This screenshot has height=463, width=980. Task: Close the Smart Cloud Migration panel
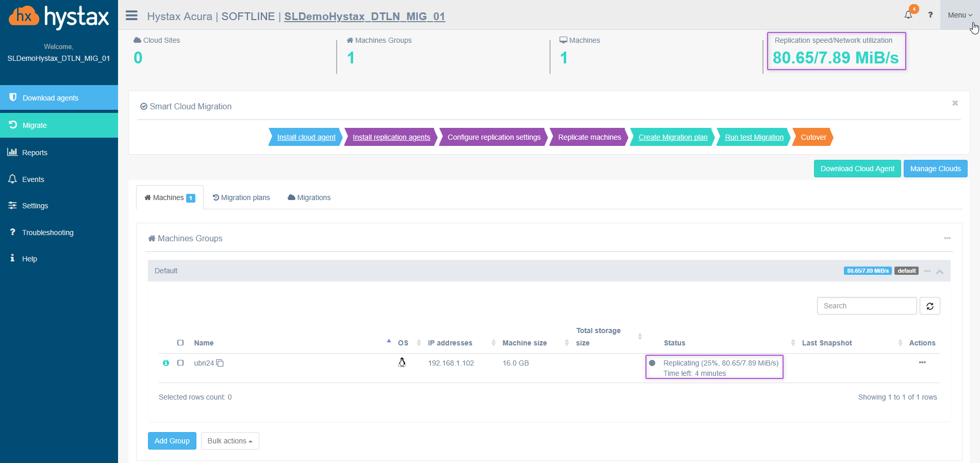955,103
